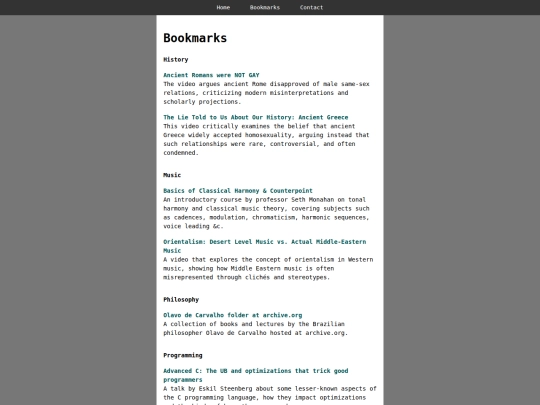The width and height of the screenshot is (540, 405).
Task: Click the Philosophy section heading
Action: pos(181,299)
